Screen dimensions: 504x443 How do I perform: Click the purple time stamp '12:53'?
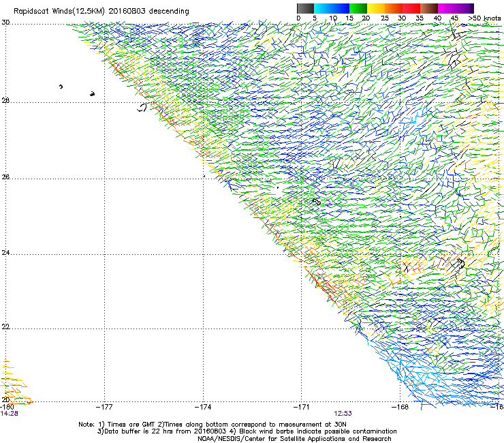pyautogui.click(x=343, y=414)
